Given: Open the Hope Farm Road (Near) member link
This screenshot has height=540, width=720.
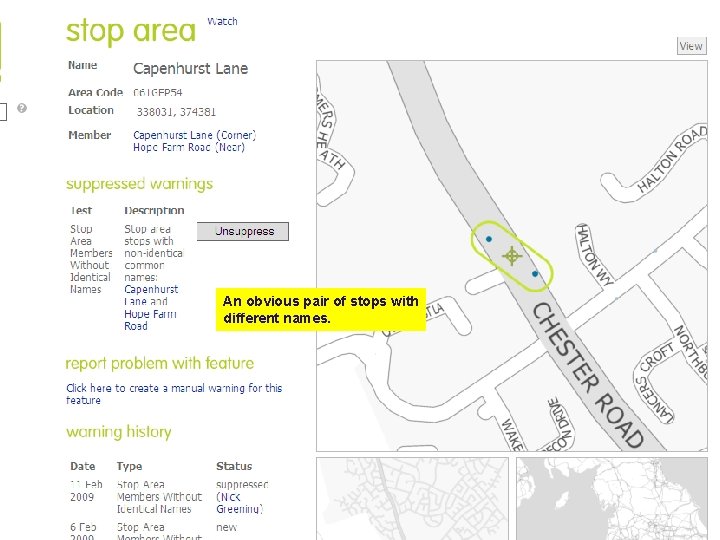Looking at the screenshot, I should 189,147.
